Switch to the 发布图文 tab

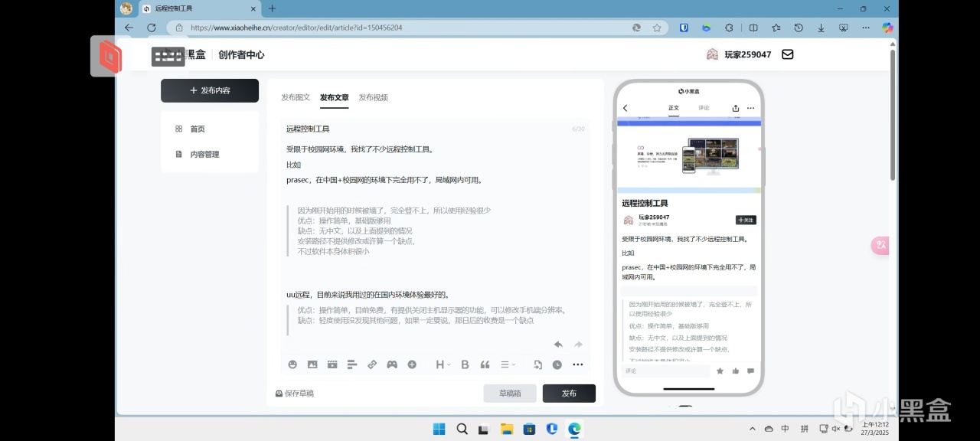tap(296, 97)
